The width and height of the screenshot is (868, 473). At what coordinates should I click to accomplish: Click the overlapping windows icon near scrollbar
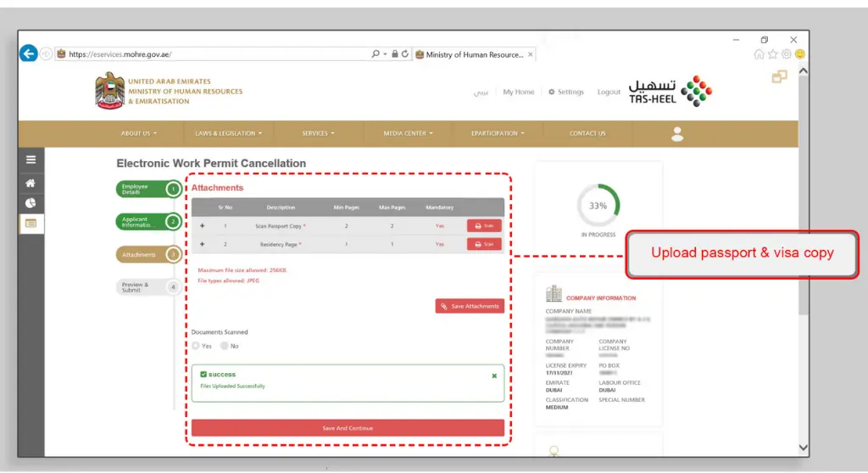tap(780, 76)
